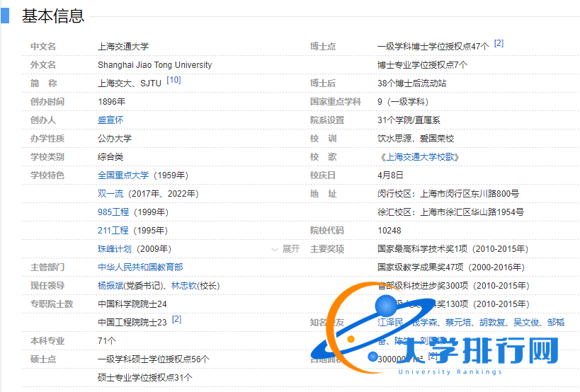Open the 胡敦复 alumni link
Image resolution: width=580 pixels, height=392 pixels.
[x=492, y=323]
